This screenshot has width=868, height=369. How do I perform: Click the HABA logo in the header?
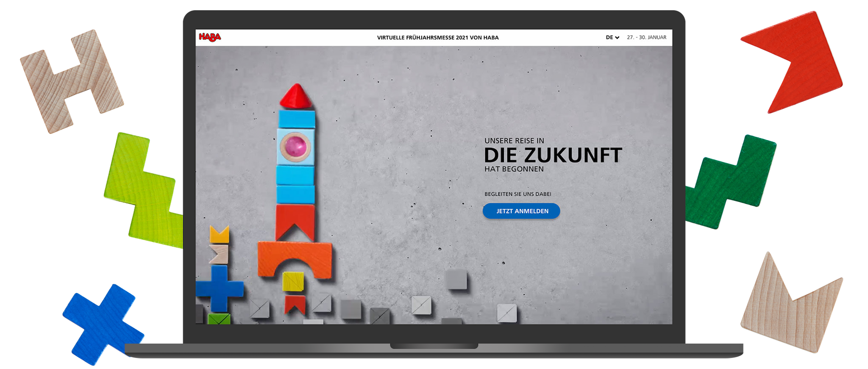pos(210,37)
